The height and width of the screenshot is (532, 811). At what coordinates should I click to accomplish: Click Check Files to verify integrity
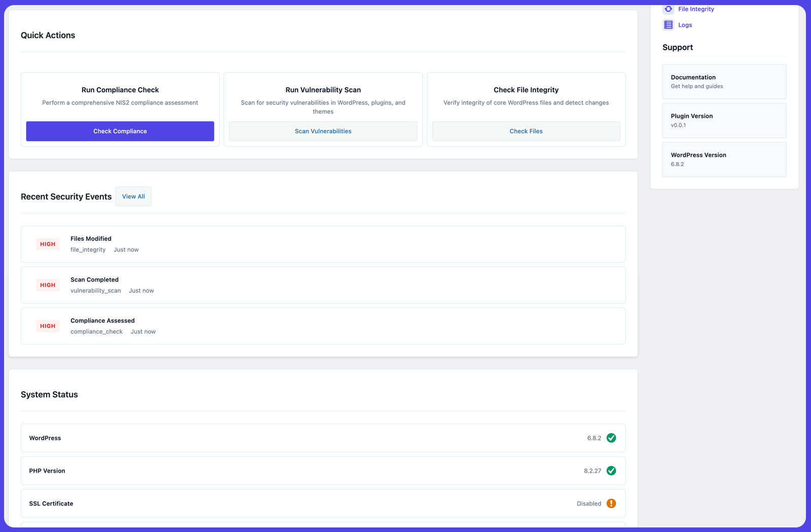526,131
